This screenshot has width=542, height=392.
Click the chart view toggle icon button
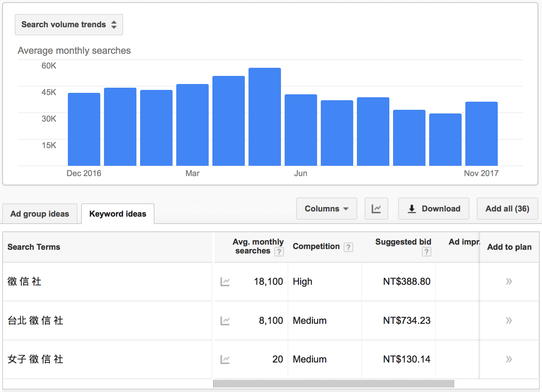click(x=376, y=209)
